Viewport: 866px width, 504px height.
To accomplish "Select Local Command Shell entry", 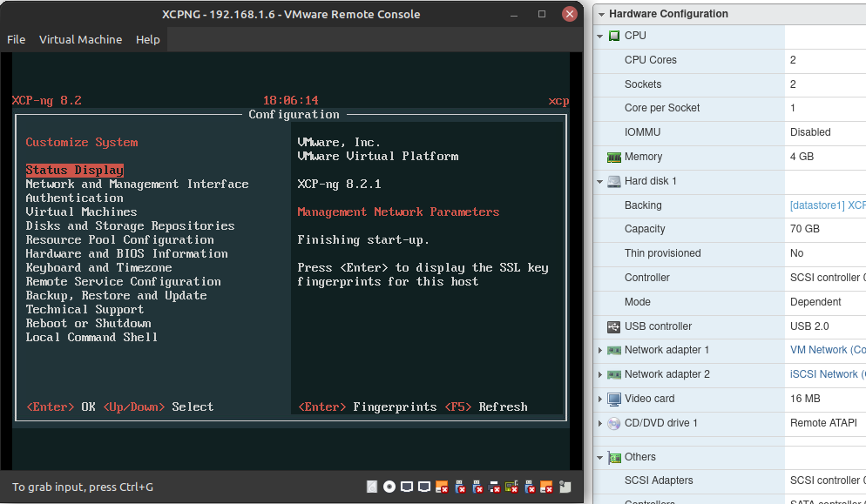I will tap(91, 337).
